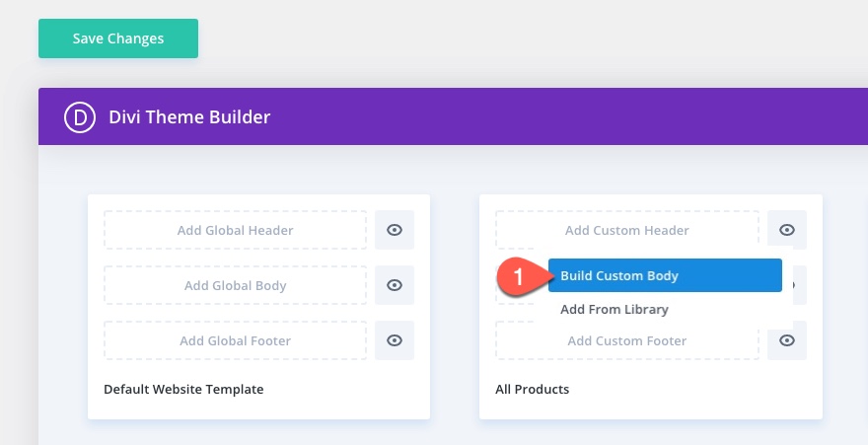Hide the Custom Footer using eye icon
The height and width of the screenshot is (445, 868).
point(787,340)
